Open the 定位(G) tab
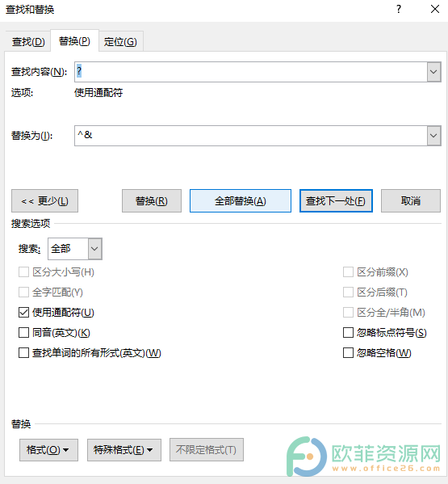The height and width of the screenshot is (484, 448). pyautogui.click(x=120, y=42)
